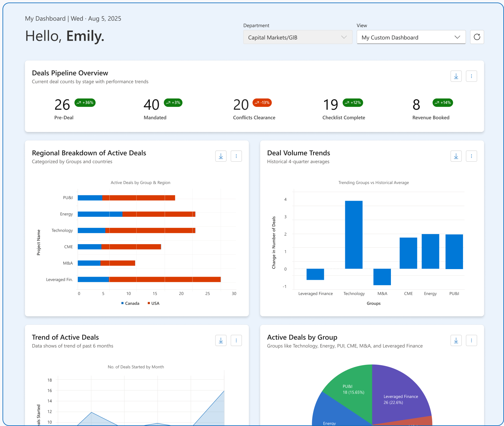Download the Trend of Active Deals chart
This screenshot has height=426, width=504.
click(221, 341)
